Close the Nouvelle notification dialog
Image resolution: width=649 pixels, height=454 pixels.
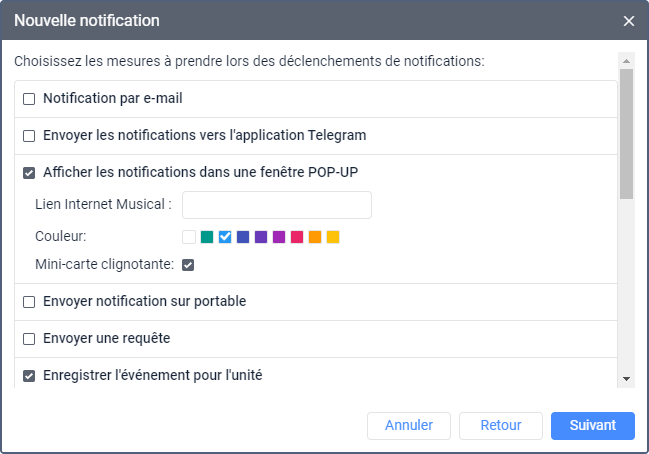629,21
